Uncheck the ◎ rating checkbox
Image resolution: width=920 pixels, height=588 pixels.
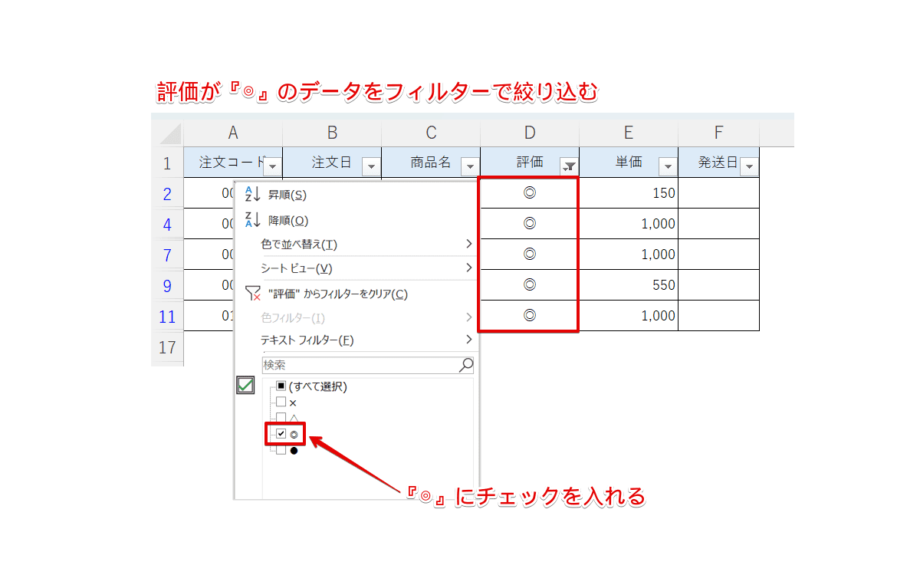[x=281, y=434]
